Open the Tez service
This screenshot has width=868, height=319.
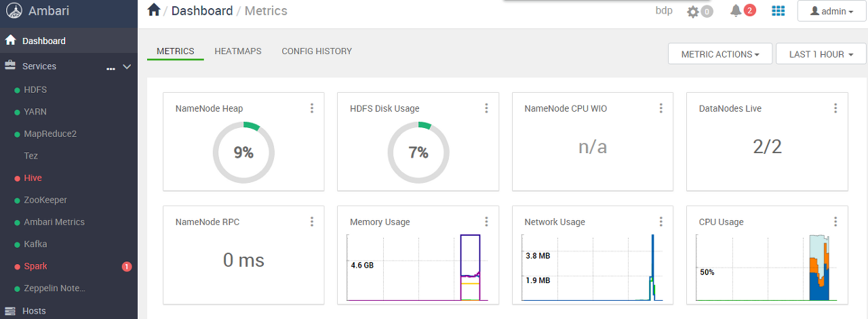coord(31,156)
